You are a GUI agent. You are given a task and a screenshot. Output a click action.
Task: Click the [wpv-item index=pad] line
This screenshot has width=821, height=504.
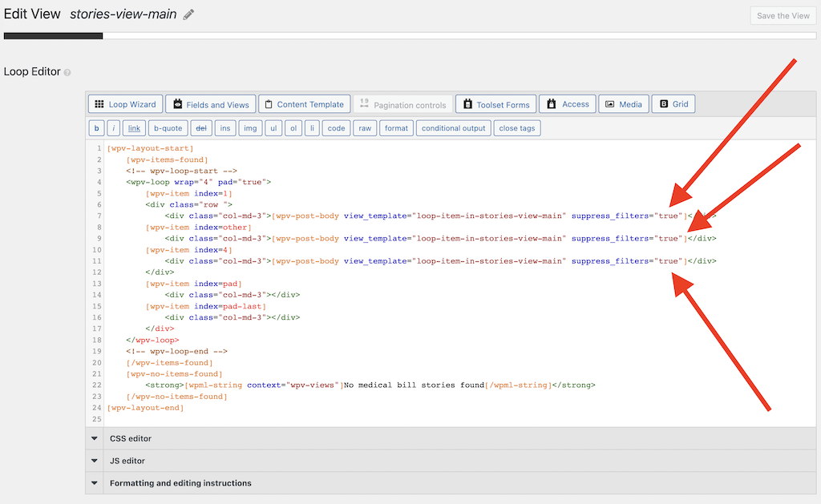194,284
